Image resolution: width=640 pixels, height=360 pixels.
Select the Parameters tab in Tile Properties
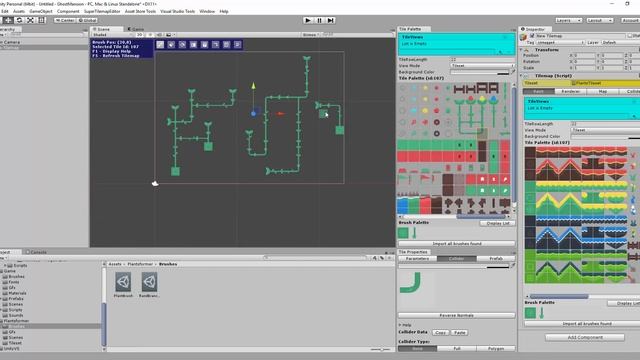[418, 259]
